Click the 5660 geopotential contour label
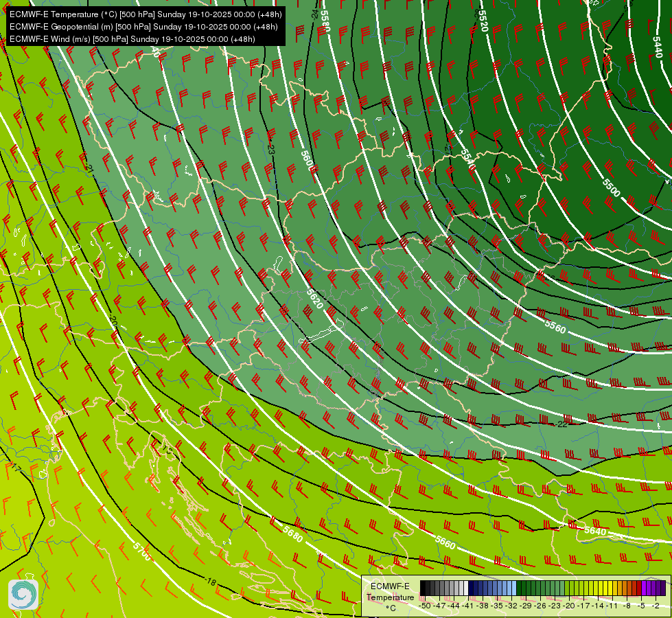 click(x=445, y=543)
